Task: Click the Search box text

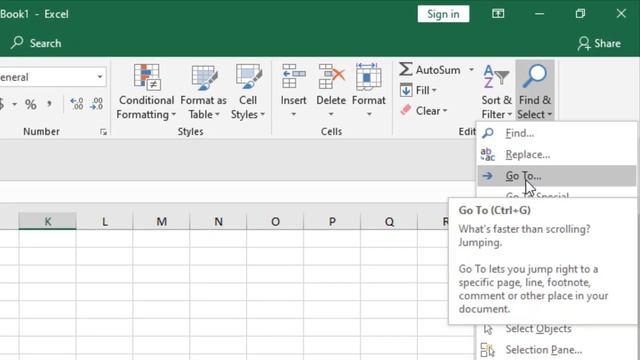Action: [x=45, y=43]
